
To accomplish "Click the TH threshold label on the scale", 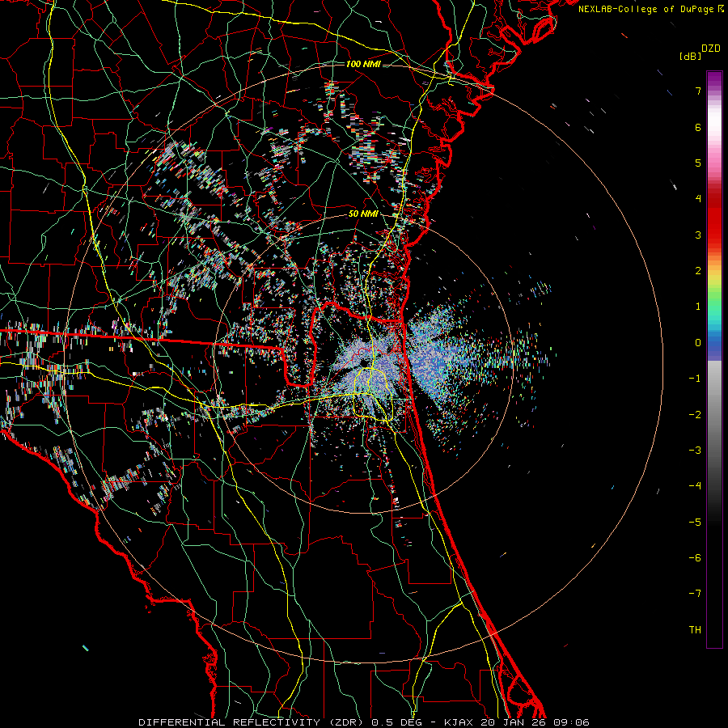I will (x=695, y=630).
